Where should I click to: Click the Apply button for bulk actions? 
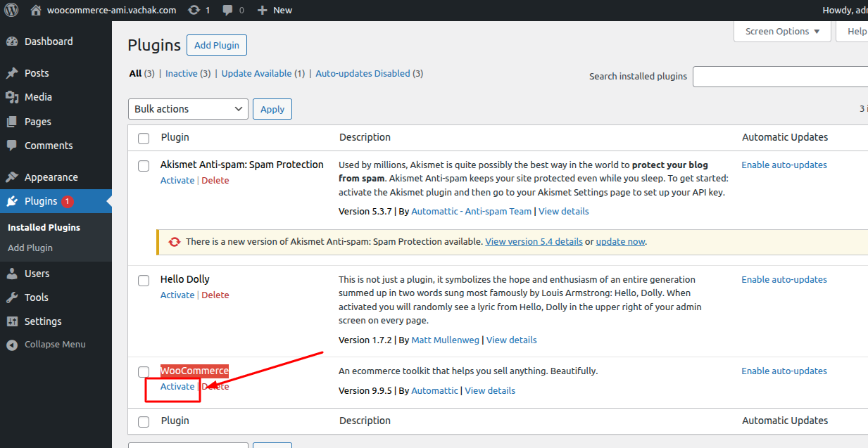point(272,109)
